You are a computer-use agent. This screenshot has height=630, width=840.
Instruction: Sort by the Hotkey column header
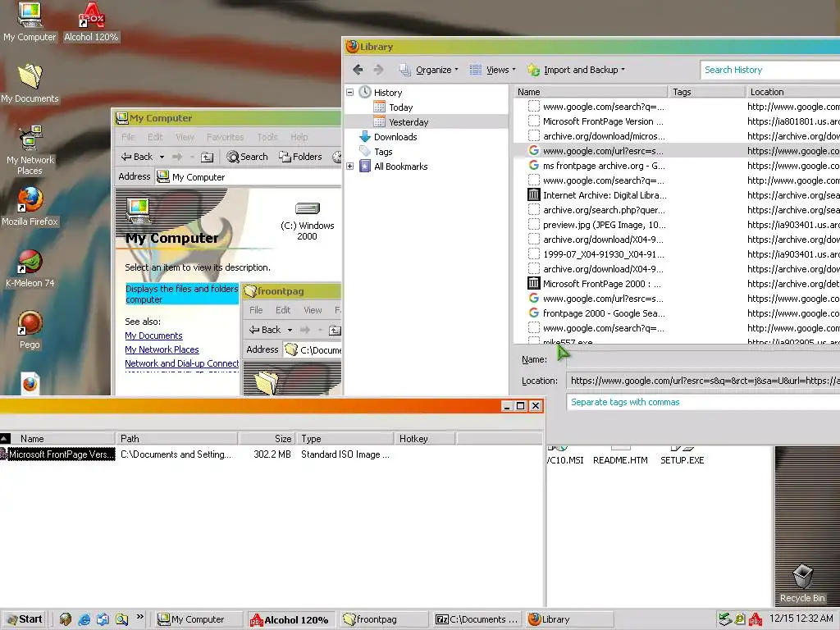(x=425, y=438)
